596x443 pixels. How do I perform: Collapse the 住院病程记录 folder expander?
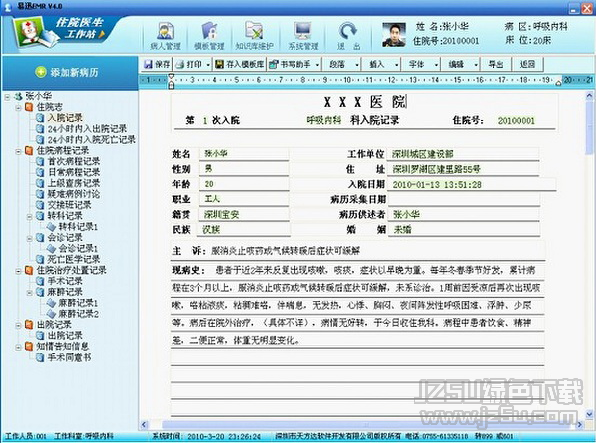pos(18,151)
